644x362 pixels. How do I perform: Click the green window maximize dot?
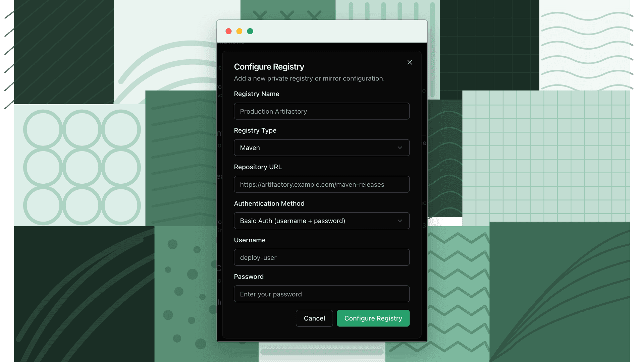tap(250, 31)
